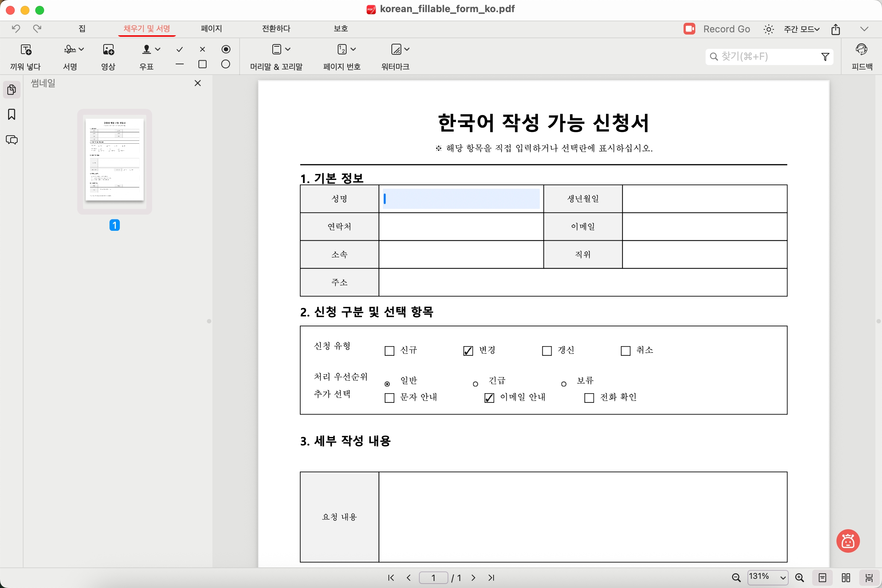
Task: Expand the 우표 stamp dropdown arrow
Action: [158, 50]
